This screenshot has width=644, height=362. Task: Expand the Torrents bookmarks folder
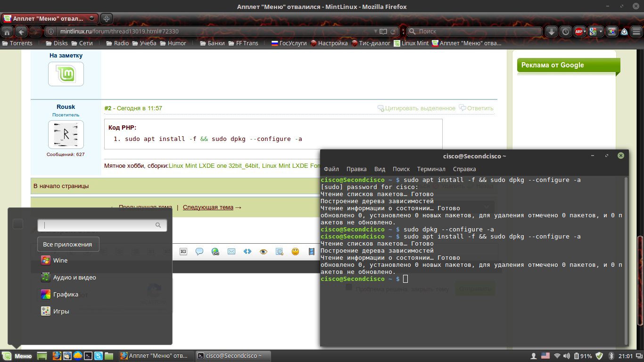(x=17, y=43)
